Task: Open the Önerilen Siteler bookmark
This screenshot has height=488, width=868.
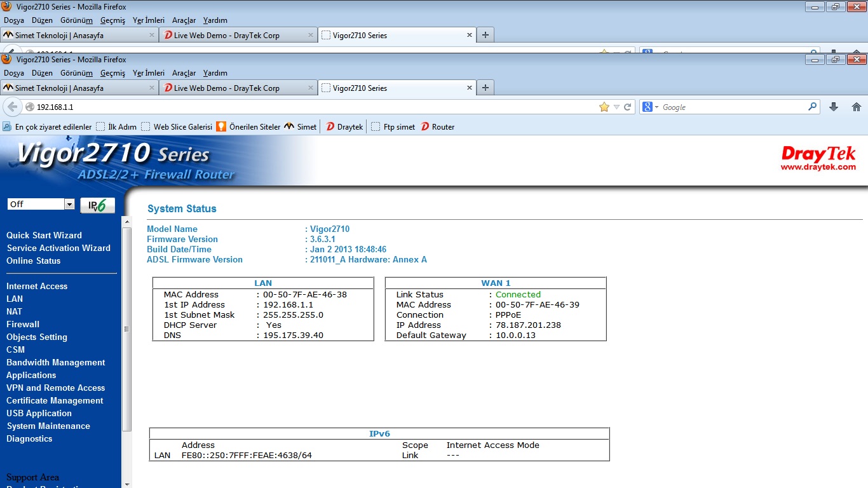Action: point(248,126)
